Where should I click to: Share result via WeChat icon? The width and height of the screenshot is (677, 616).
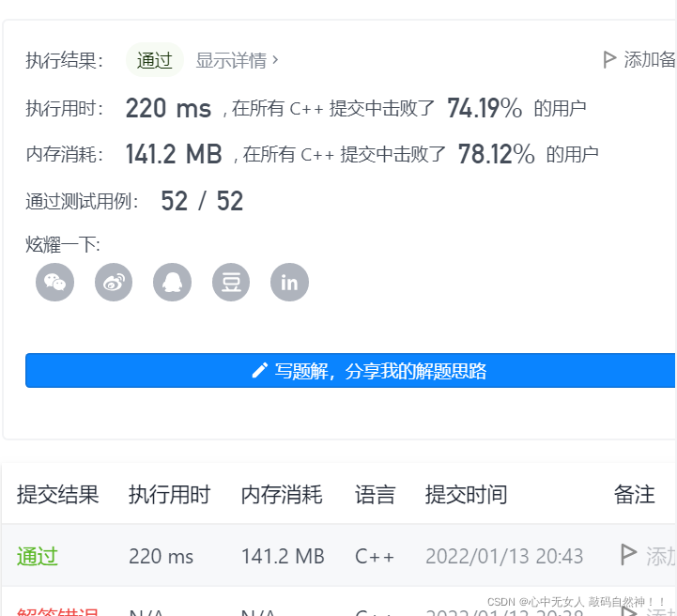54,283
